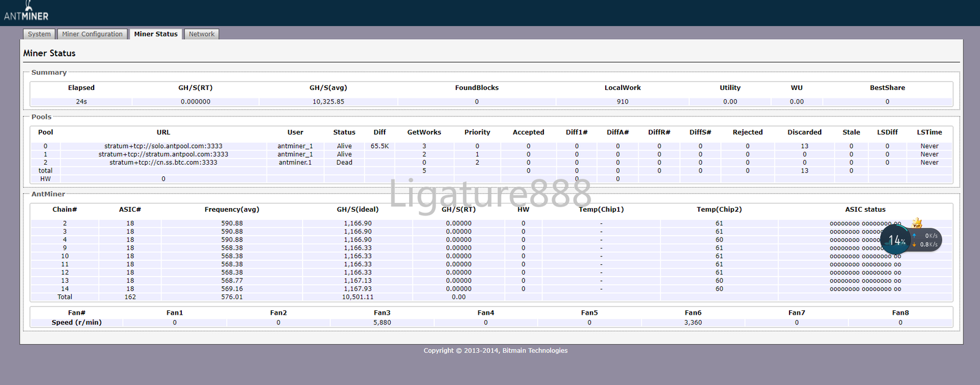Click the Bitmain Technologies copyright text
Screen dimensions: 980x385
(496, 351)
